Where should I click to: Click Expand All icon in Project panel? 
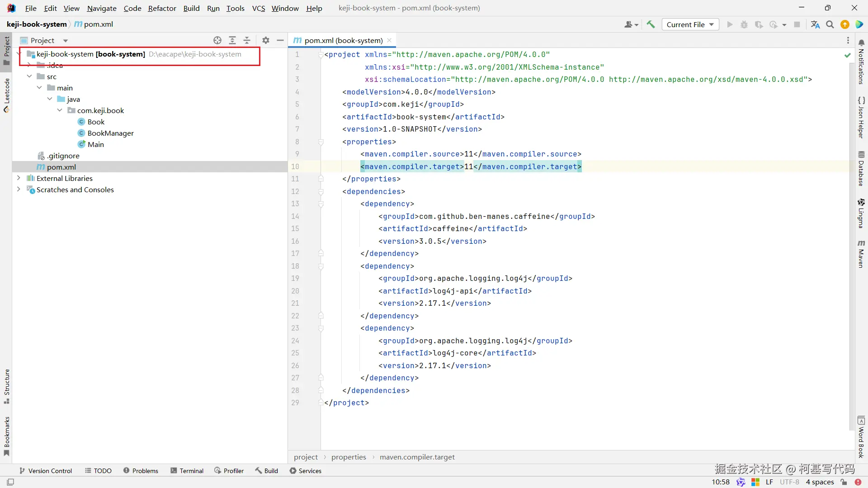tap(232, 40)
